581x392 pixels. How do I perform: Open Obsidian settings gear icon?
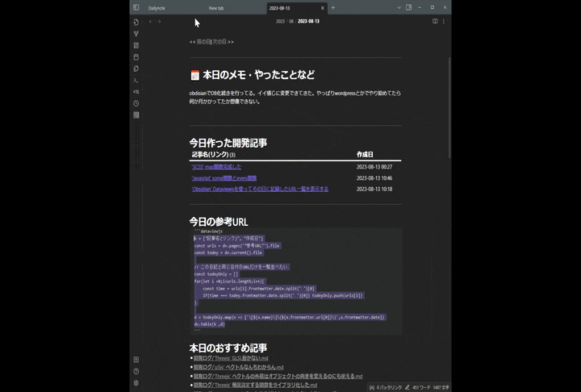[x=136, y=383]
